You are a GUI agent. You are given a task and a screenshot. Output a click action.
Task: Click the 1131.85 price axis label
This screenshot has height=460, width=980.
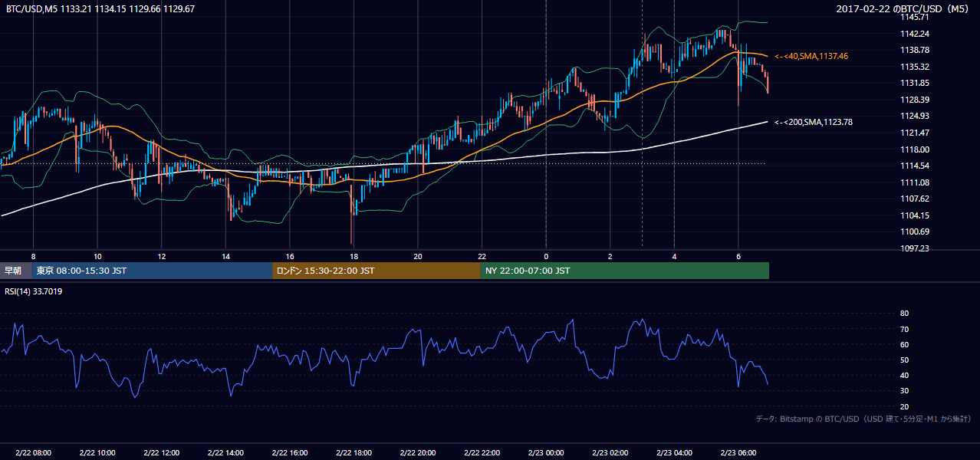(916, 83)
